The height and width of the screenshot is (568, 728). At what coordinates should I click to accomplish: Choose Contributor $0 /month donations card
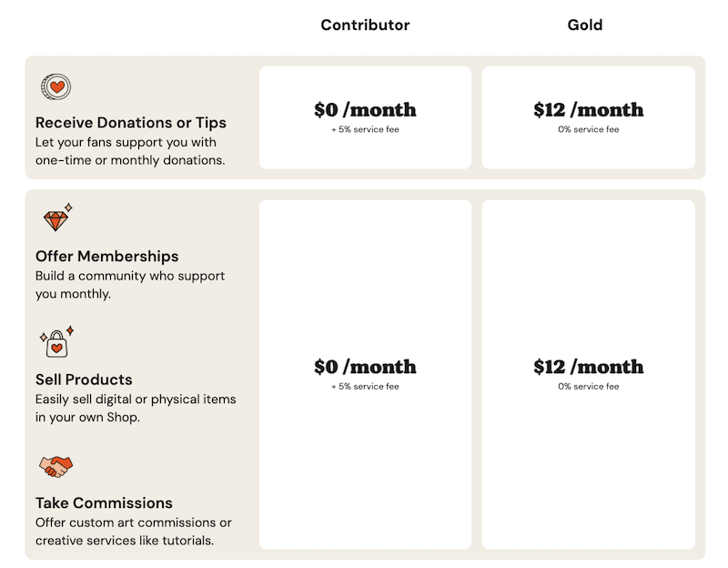coord(365,117)
